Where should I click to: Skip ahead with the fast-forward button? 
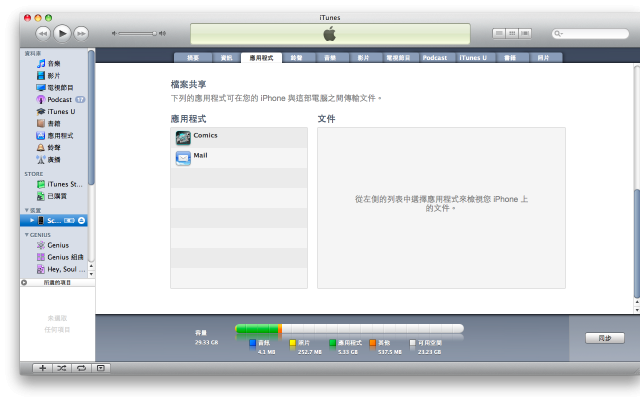tap(81, 33)
